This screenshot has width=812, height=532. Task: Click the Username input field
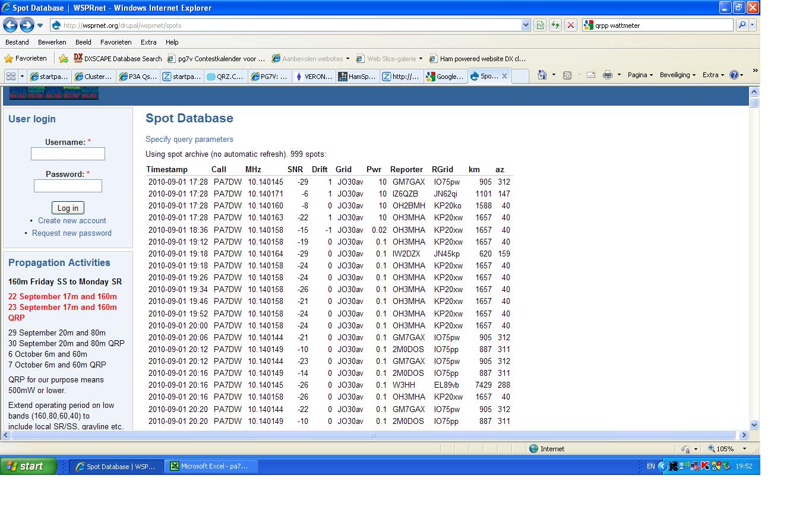point(68,154)
